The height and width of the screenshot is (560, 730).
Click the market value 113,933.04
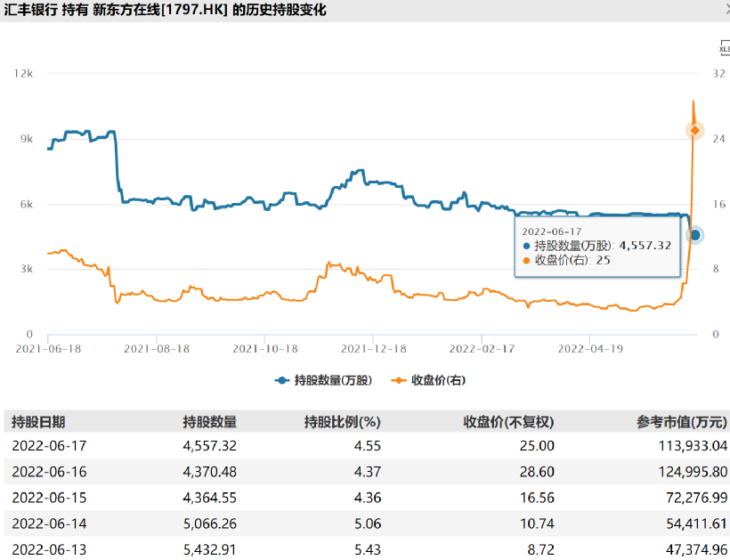point(693,446)
